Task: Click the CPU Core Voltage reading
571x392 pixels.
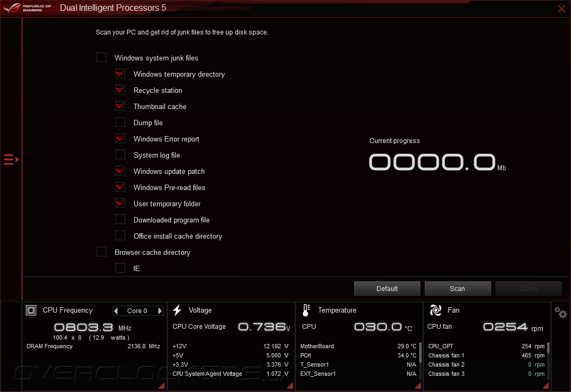Action: point(264,327)
